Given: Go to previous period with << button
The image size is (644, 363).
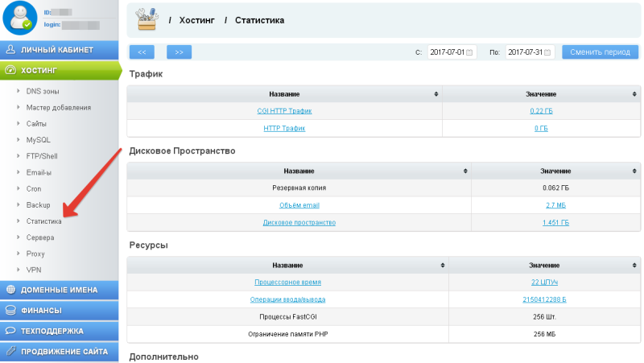Looking at the screenshot, I should pos(142,52).
